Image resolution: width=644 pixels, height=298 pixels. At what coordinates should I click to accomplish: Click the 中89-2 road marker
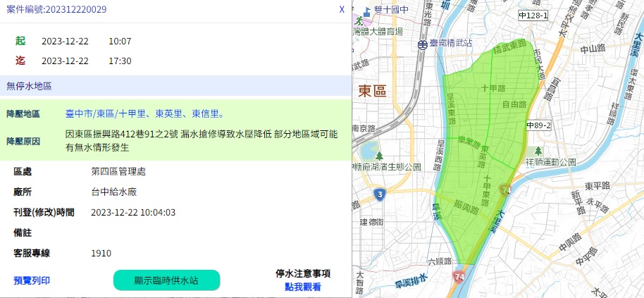pyautogui.click(x=537, y=125)
